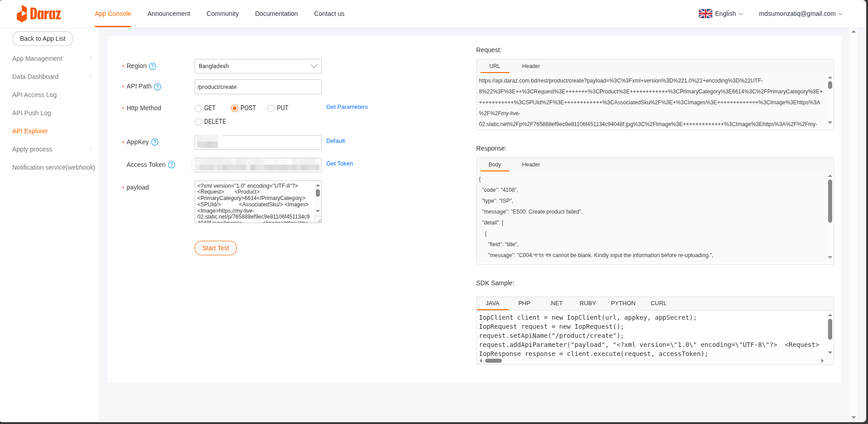The image size is (868, 424).
Task: Select the GET http method
Action: pos(198,108)
